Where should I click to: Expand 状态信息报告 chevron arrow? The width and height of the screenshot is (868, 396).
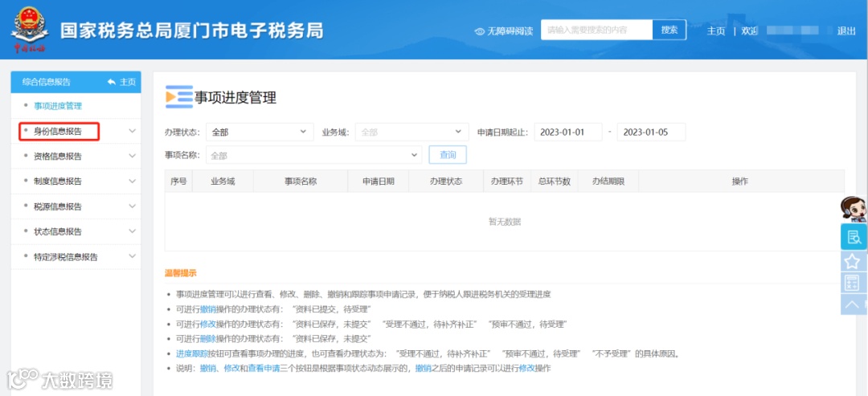133,231
